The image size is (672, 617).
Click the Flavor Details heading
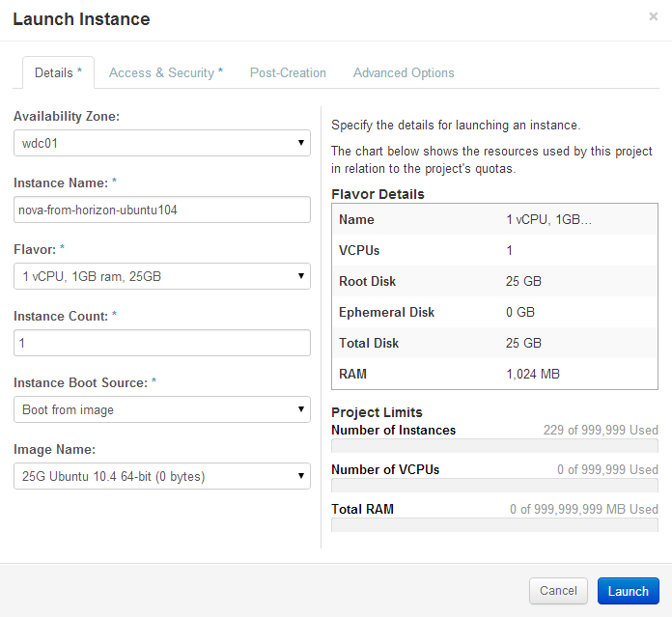(378, 194)
